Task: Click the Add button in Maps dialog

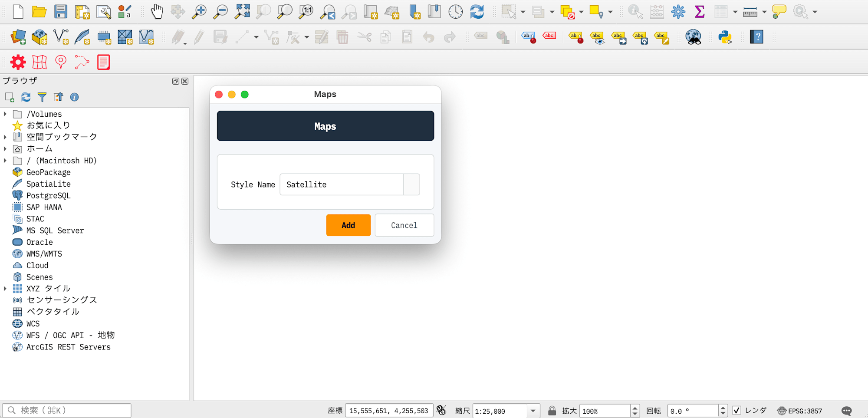Action: coord(349,225)
